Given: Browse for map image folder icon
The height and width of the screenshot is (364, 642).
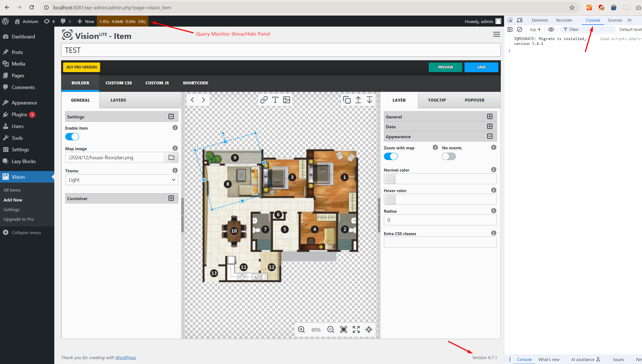Looking at the screenshot, I should pyautogui.click(x=171, y=157).
